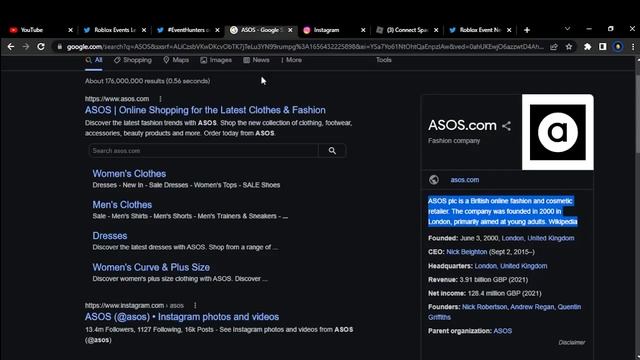Open options dots next to www.asos.com
Screen dimensions: 640x360
(160, 99)
